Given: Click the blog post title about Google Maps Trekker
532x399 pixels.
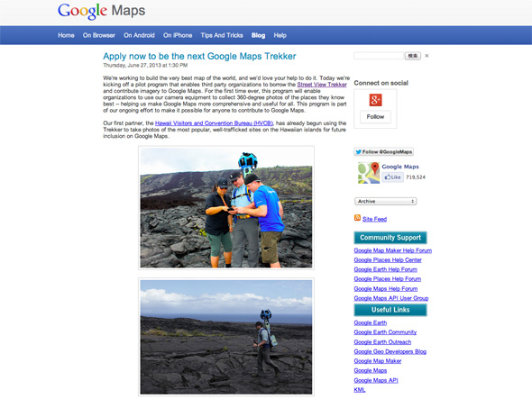Looking at the screenshot, I should tap(199, 56).
